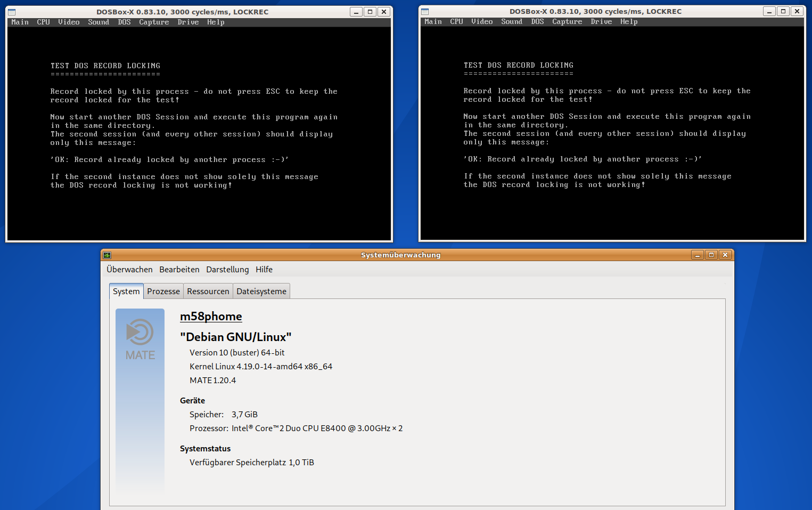Close the Systemüberwachung window
The height and width of the screenshot is (510, 812).
click(x=725, y=255)
